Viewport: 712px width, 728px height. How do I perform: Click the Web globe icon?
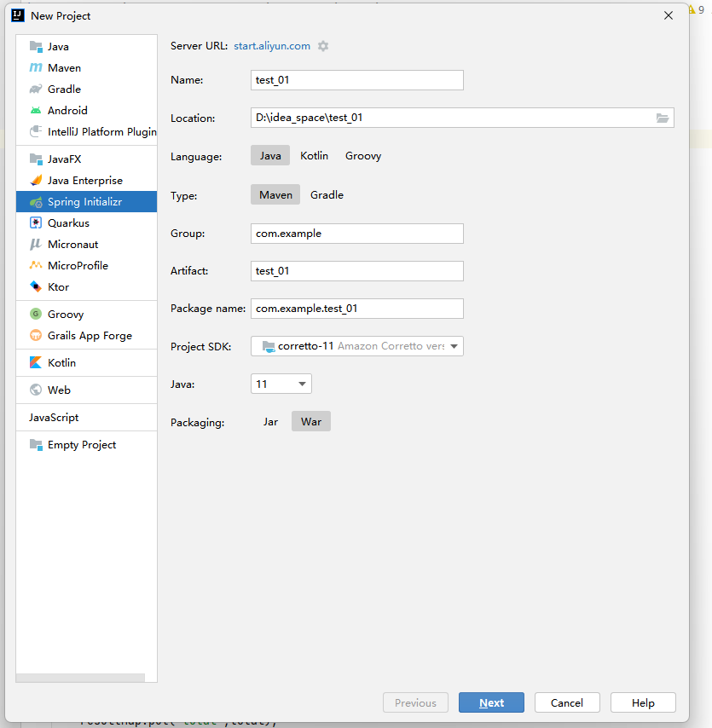pyautogui.click(x=36, y=390)
